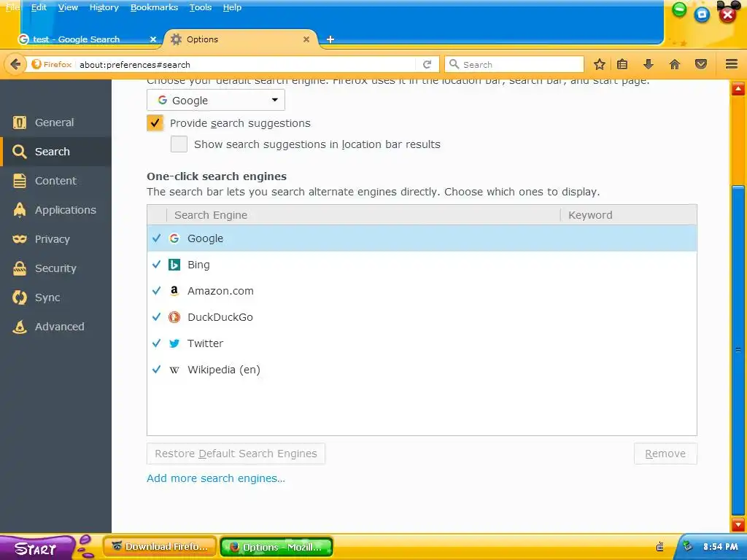Click the vertical scrollbar thumb
This screenshot has width=747, height=560.
(738, 350)
